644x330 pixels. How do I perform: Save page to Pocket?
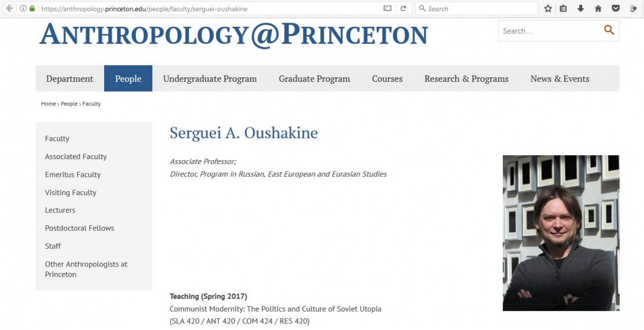click(614, 8)
